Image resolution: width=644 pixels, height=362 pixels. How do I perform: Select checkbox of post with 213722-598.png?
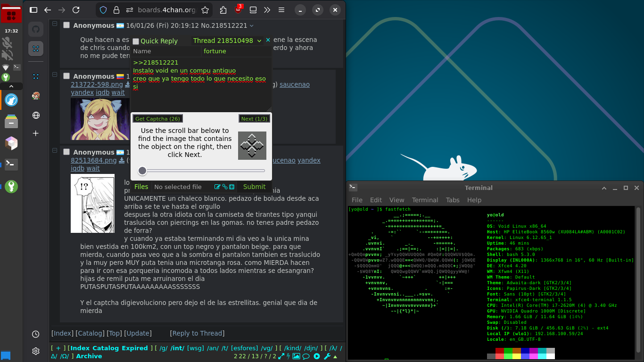[x=66, y=76]
